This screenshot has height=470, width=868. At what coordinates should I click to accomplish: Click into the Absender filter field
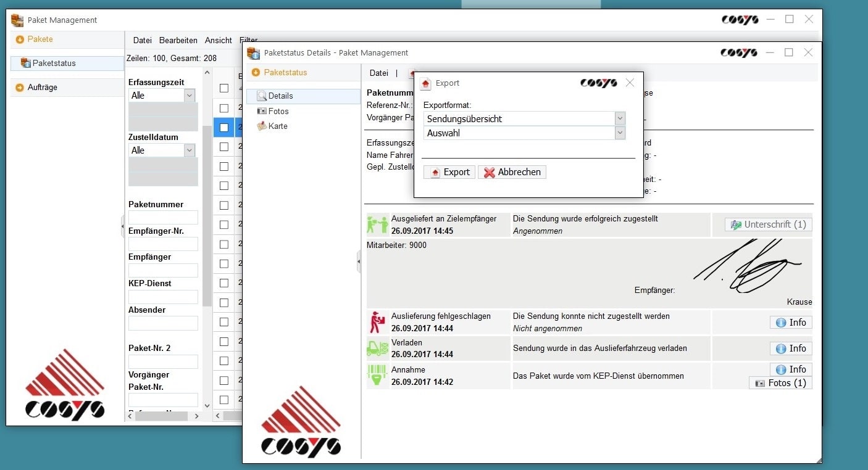tap(163, 323)
